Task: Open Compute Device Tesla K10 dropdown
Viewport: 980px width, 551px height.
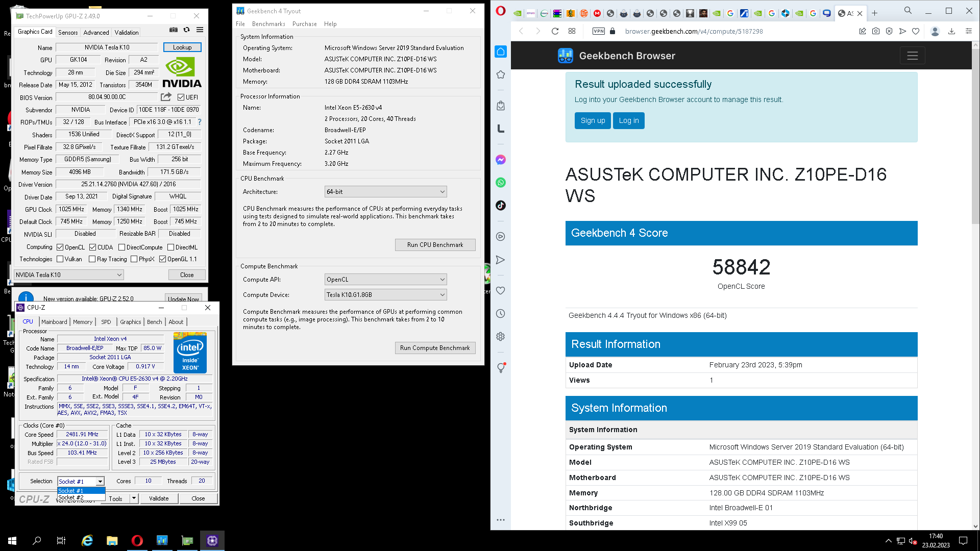Action: [x=386, y=295]
